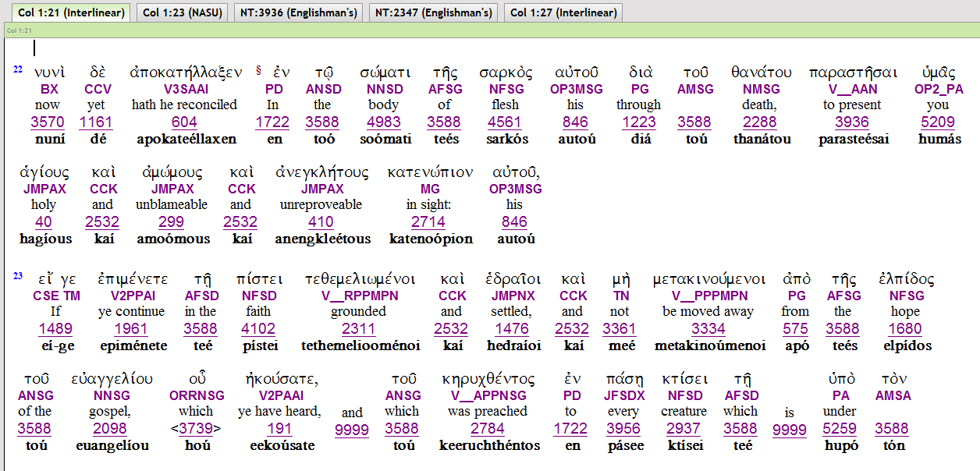
Task: Click the Greek word τεθεμελιωμένοι
Action: pyautogui.click(x=360, y=279)
